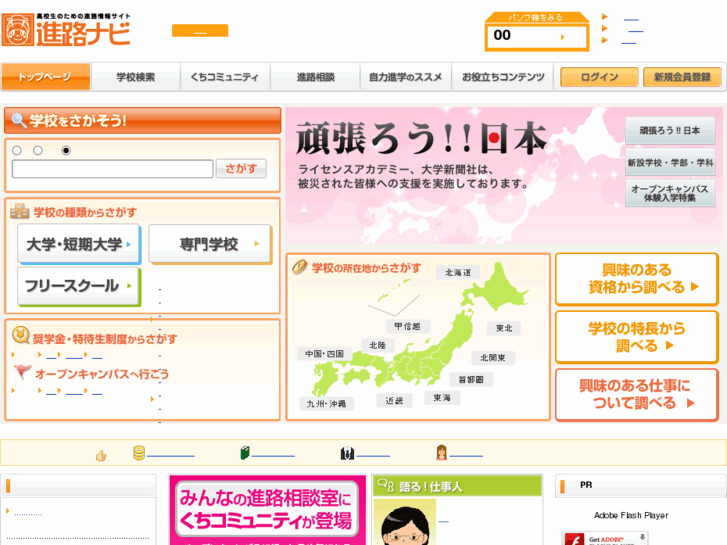Open the トップページ tab
The width and height of the screenshot is (727, 545).
click(x=45, y=77)
